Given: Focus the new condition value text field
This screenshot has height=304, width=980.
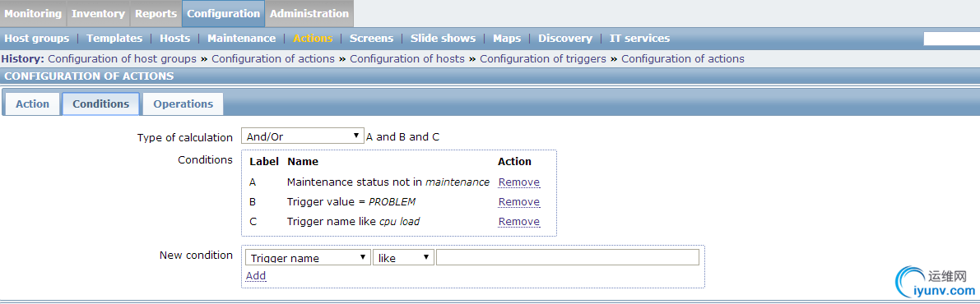Looking at the screenshot, I should [568, 258].
